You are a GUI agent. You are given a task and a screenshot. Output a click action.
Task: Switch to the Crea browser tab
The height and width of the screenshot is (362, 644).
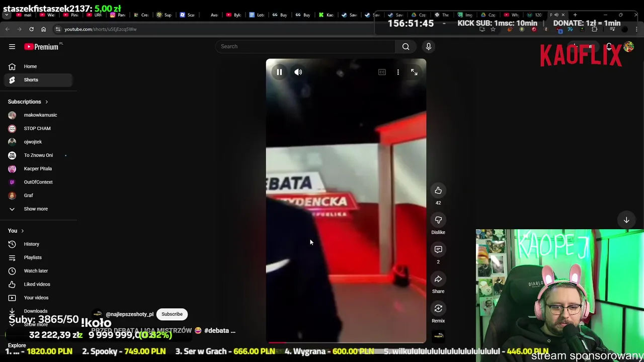(141, 15)
